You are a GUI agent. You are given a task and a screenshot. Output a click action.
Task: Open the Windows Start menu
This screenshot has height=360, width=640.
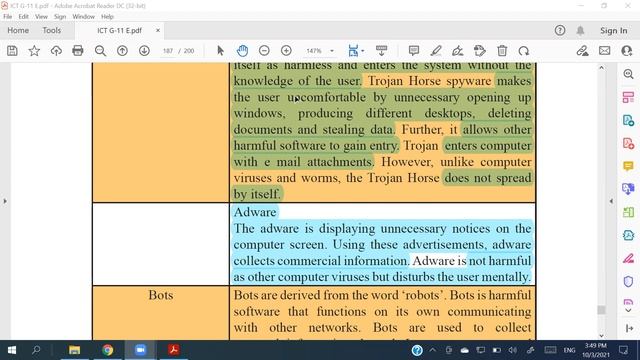[12, 350]
